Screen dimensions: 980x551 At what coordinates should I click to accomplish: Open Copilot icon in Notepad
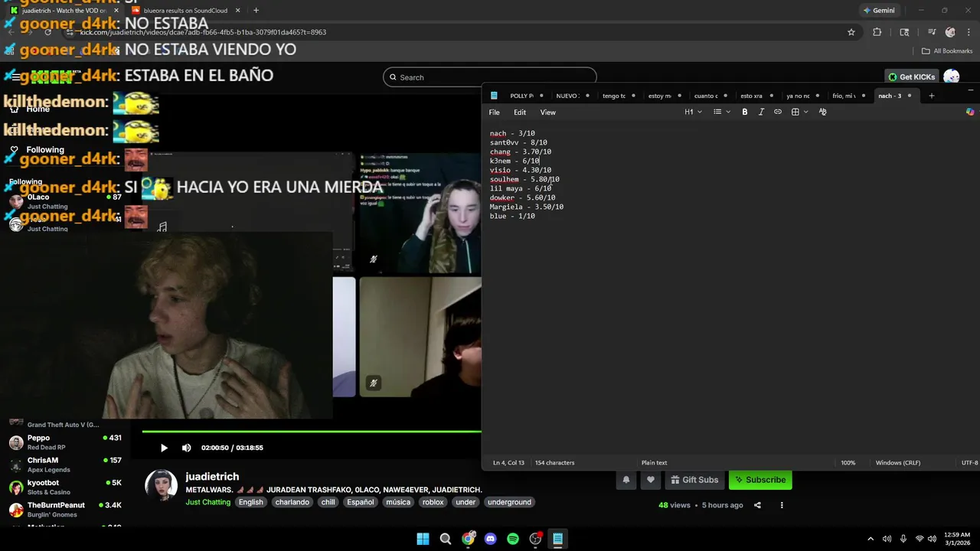click(970, 112)
